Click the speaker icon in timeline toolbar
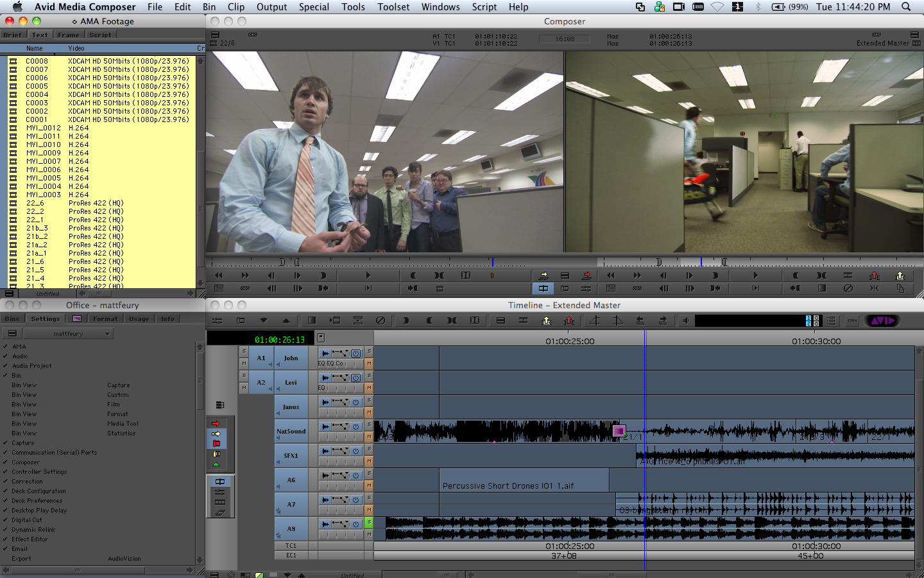The image size is (924, 578). 686,320
